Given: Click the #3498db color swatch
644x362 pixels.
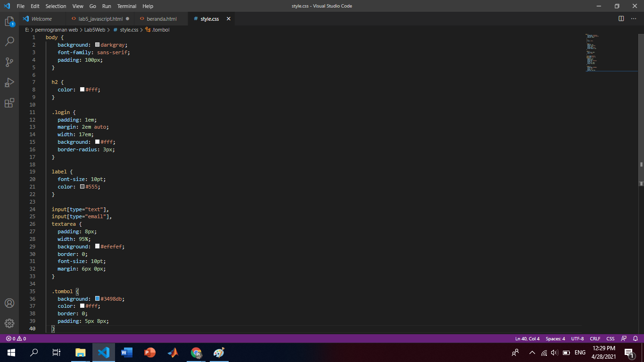Looking at the screenshot, I should pos(97,298).
